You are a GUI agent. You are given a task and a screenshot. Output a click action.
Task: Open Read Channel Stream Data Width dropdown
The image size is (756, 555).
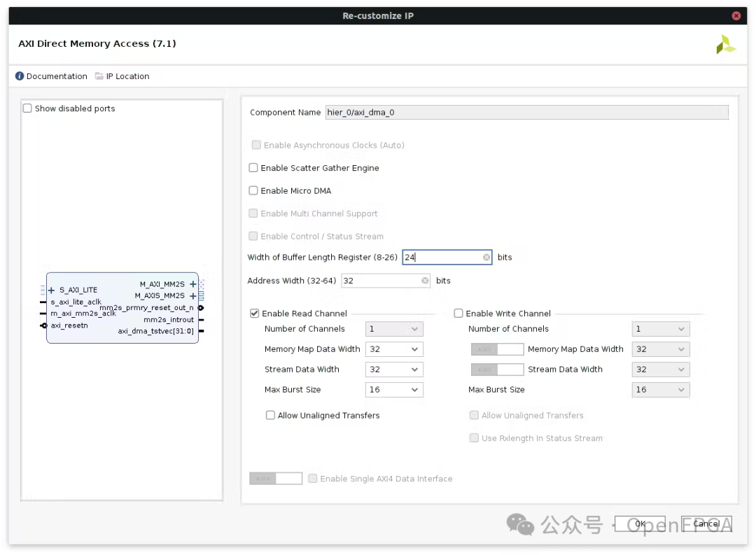[x=394, y=370]
